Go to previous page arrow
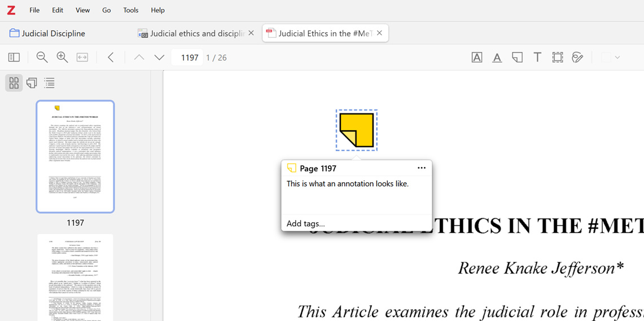 [x=139, y=58]
